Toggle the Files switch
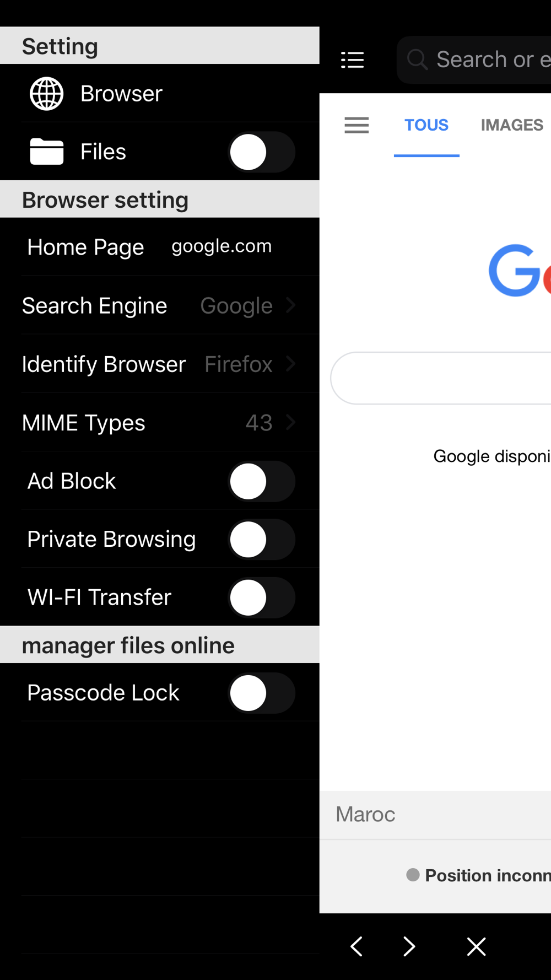The height and width of the screenshot is (980, 551). [x=262, y=152]
